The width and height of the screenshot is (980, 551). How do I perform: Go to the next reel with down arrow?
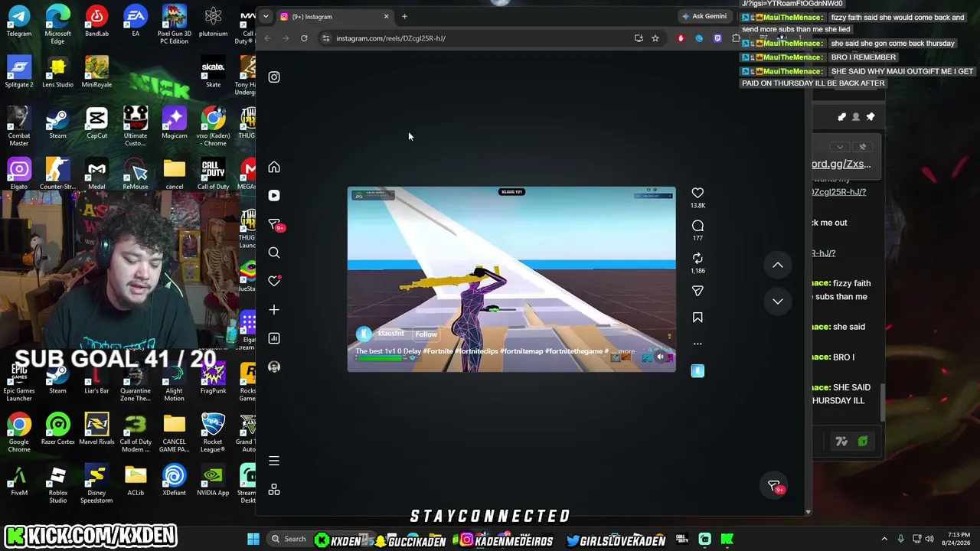pos(777,302)
